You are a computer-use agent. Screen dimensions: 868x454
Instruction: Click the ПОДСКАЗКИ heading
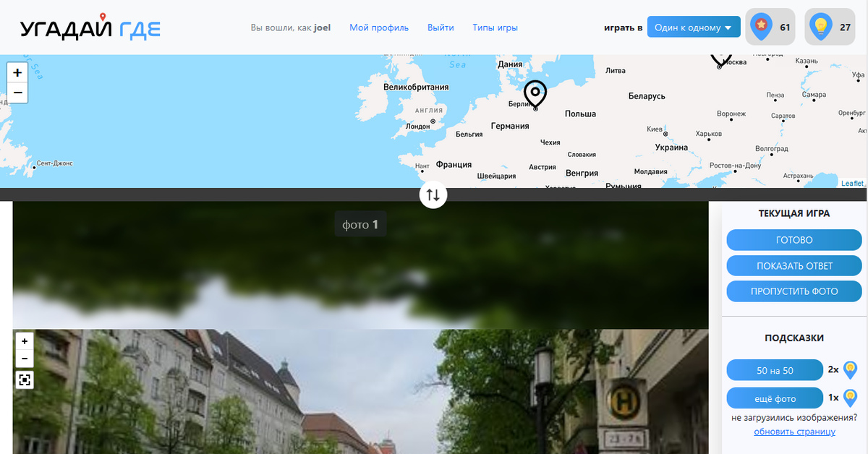pos(794,338)
